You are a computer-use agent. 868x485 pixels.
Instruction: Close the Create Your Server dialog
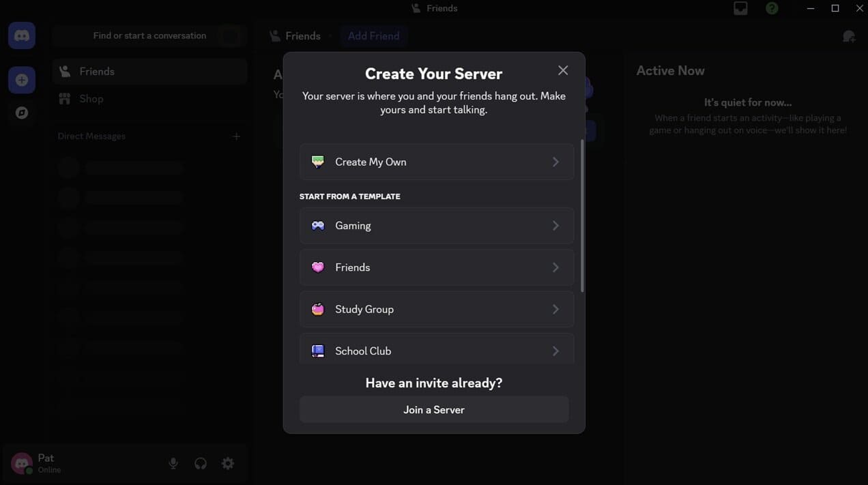click(x=563, y=70)
